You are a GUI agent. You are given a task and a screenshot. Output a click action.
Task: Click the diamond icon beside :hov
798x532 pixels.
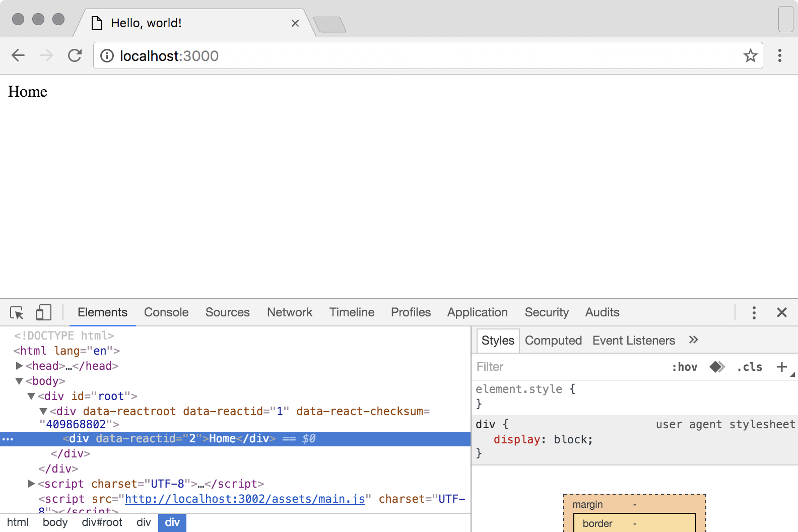(717, 367)
